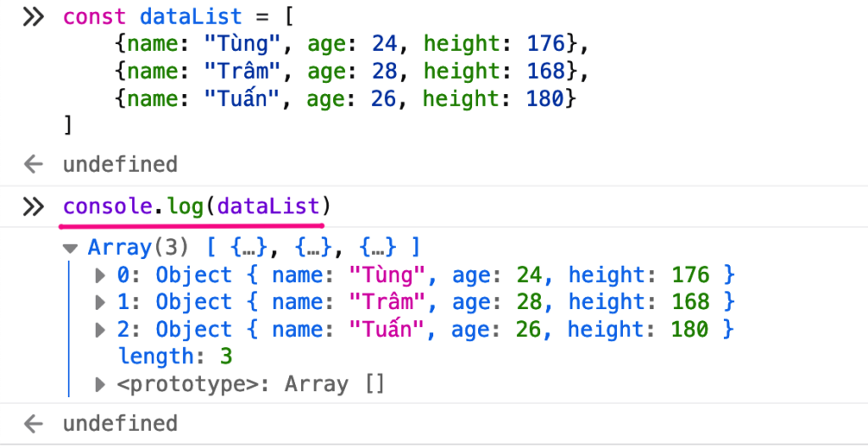
Task: Click the last undefined result text
Action: coord(120,423)
